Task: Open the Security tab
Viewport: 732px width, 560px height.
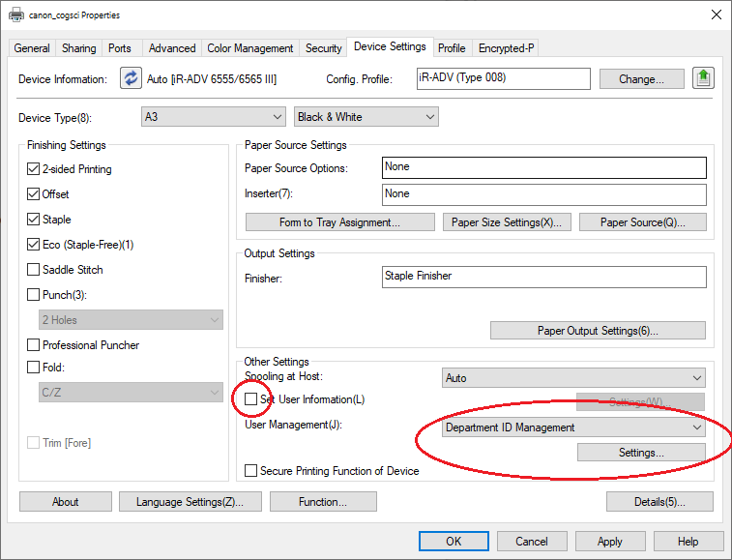Action: pyautogui.click(x=323, y=48)
